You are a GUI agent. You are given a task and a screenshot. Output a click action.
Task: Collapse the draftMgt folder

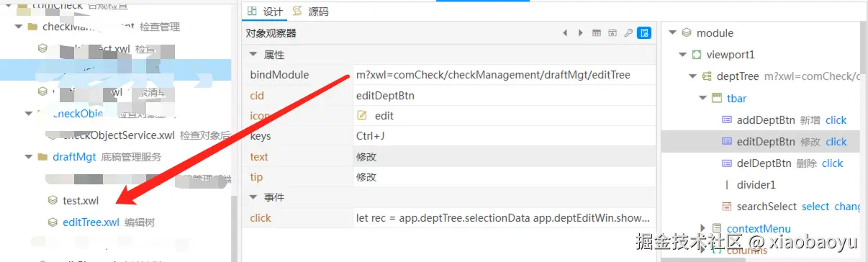click(x=28, y=156)
